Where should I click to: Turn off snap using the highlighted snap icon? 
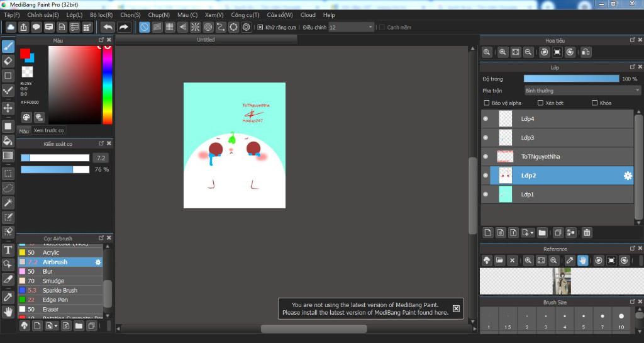coord(144,28)
